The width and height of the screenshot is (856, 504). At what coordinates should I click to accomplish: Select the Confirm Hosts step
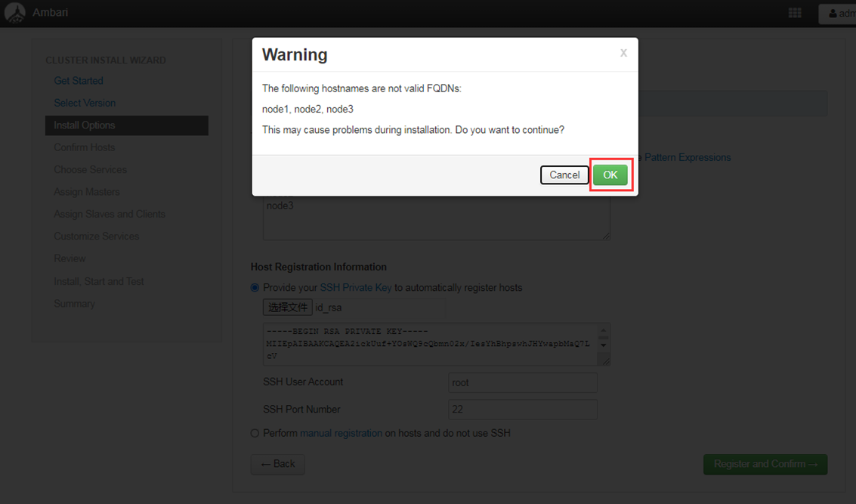click(84, 147)
